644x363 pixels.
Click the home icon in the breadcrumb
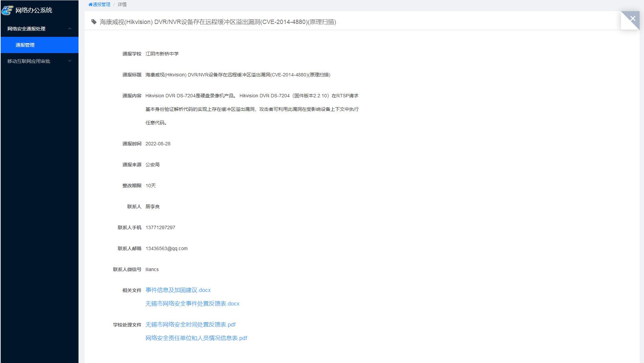(x=90, y=4)
